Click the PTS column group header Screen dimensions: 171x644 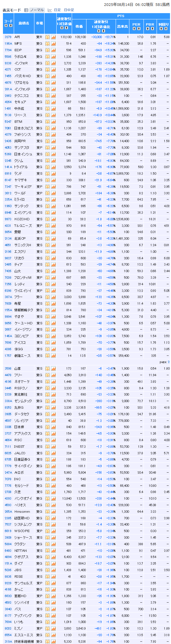[121, 16]
